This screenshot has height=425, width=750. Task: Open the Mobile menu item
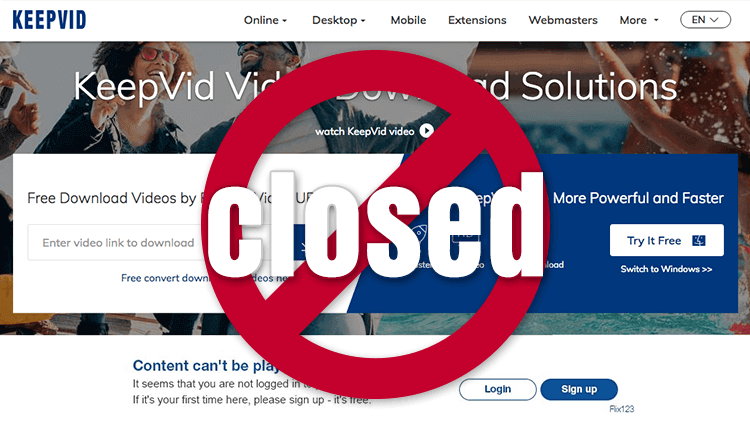408,20
